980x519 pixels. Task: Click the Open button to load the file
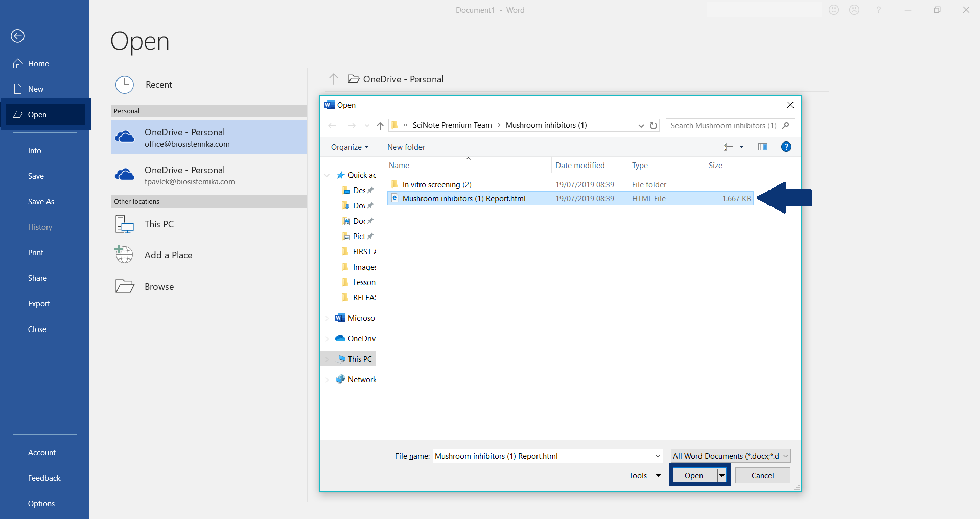click(695, 475)
